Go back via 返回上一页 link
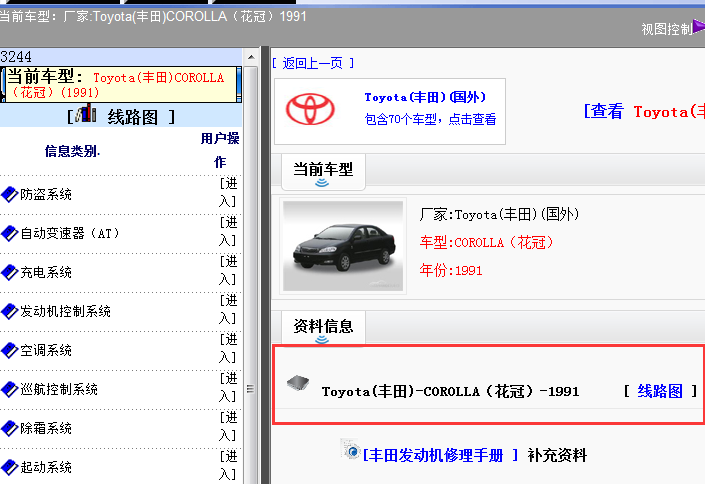Screen dimensions: 705x484 coord(313,63)
